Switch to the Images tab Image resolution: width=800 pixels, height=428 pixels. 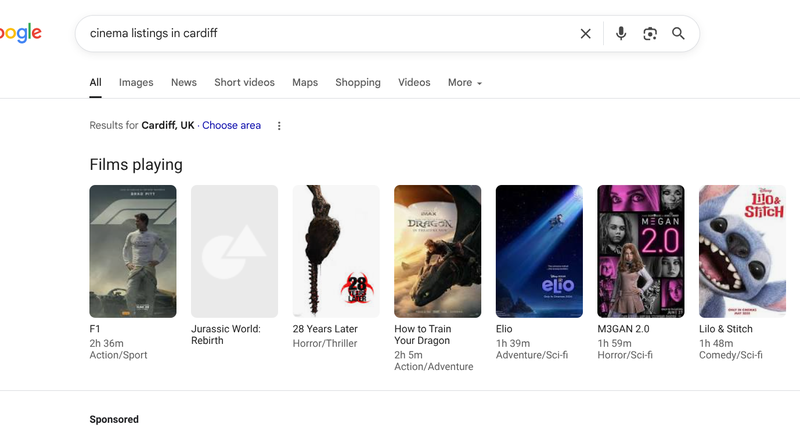[x=136, y=83]
